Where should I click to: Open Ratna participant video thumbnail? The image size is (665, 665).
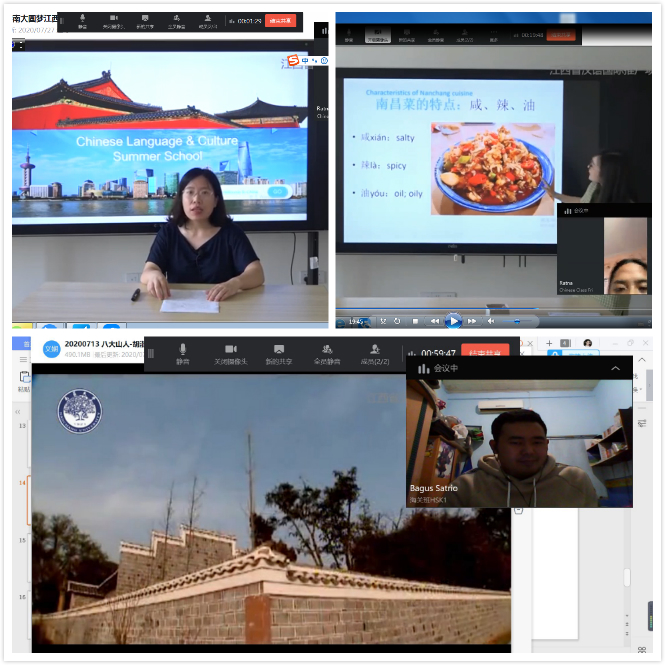(x=603, y=255)
